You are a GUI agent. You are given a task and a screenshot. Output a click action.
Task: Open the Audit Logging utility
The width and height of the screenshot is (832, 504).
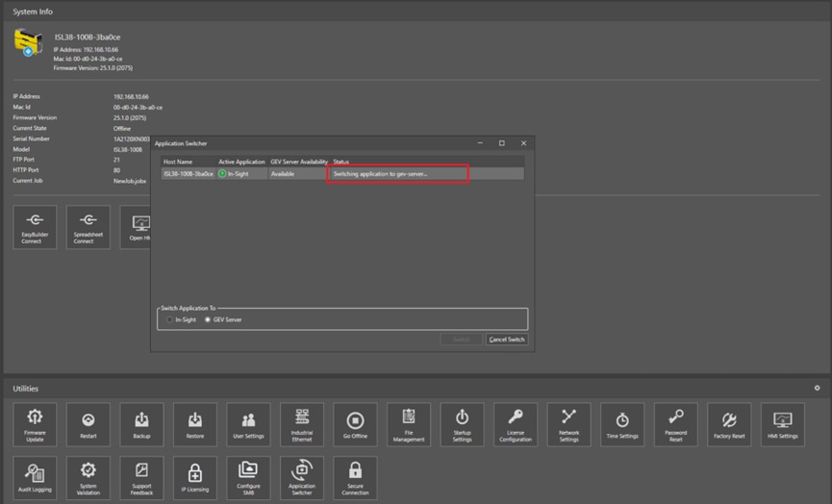(35, 478)
